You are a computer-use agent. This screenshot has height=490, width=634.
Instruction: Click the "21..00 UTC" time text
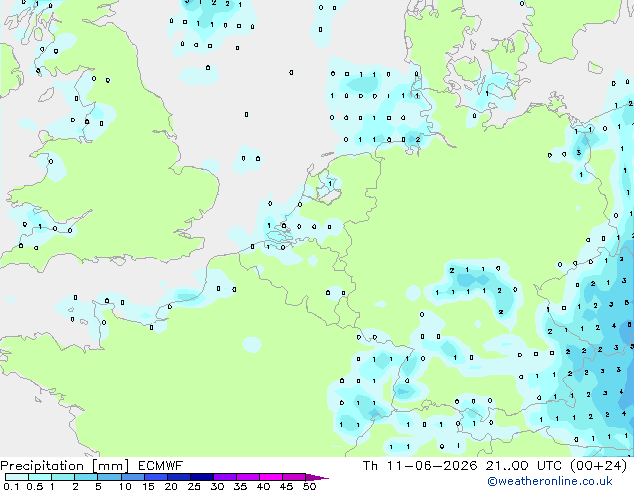pos(524,466)
